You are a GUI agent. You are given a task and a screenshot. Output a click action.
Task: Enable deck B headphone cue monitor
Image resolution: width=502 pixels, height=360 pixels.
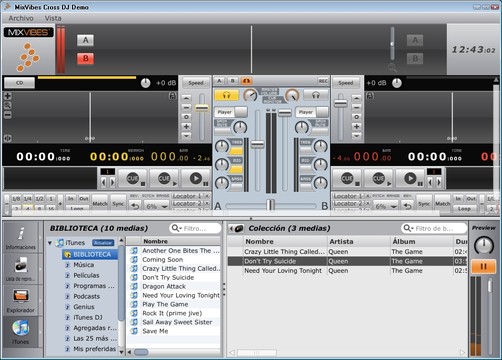(x=316, y=96)
